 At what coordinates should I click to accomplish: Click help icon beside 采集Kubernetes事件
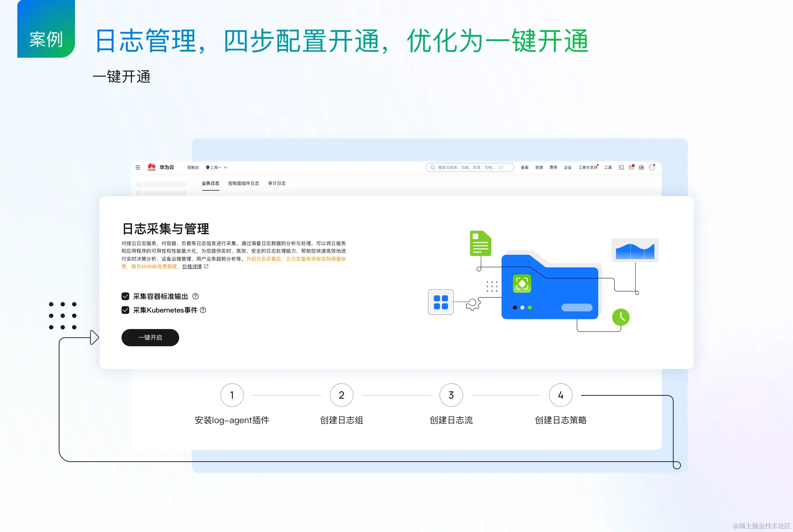(x=203, y=310)
